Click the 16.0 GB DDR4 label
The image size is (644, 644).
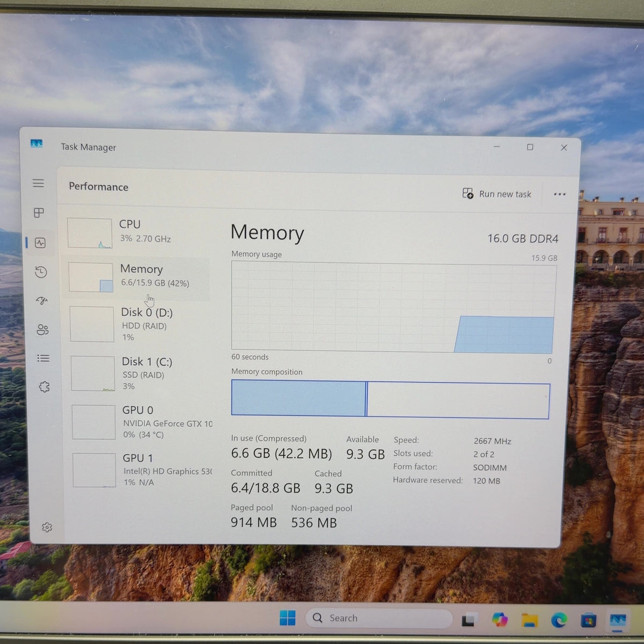tap(523, 239)
